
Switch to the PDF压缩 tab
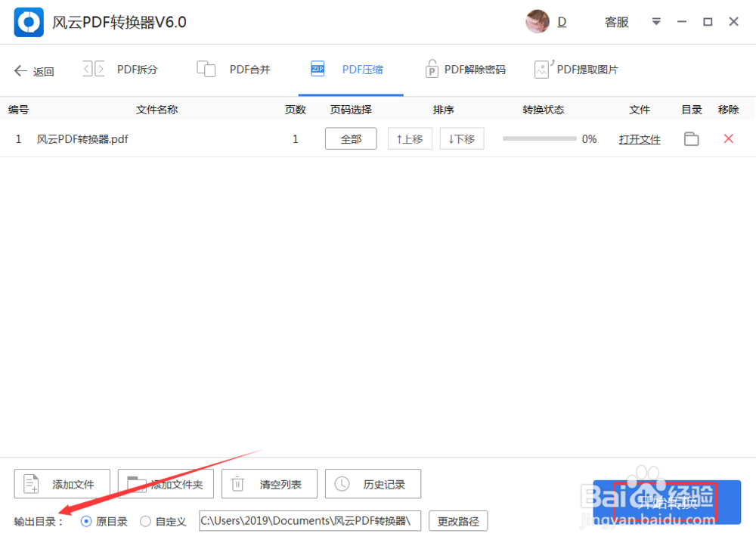[x=362, y=68]
